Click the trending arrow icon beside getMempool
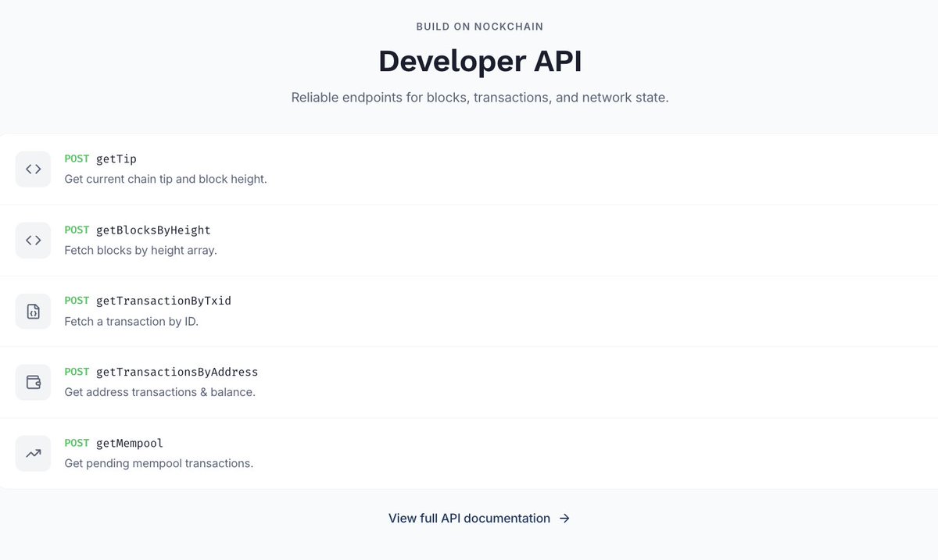Image resolution: width=938 pixels, height=560 pixels. point(33,453)
